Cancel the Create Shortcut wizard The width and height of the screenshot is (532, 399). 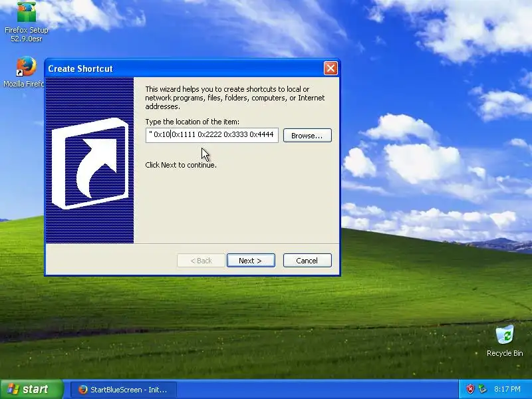(x=307, y=260)
